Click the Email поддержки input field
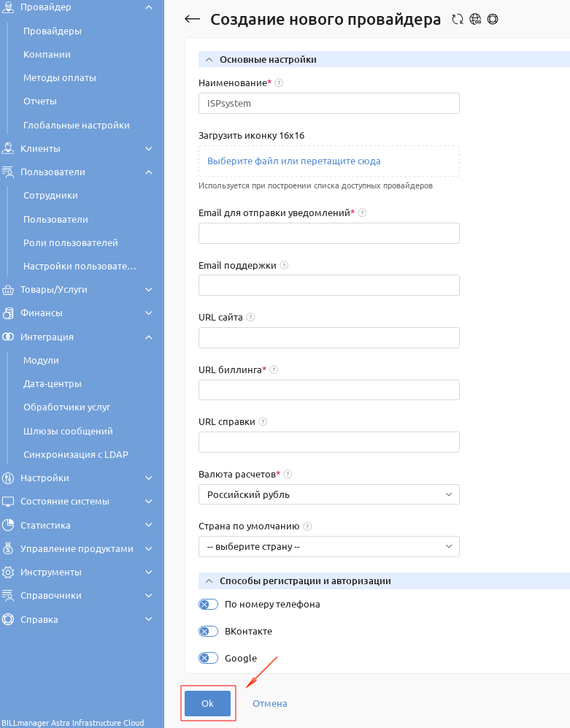This screenshot has width=570, height=728. 329,285
